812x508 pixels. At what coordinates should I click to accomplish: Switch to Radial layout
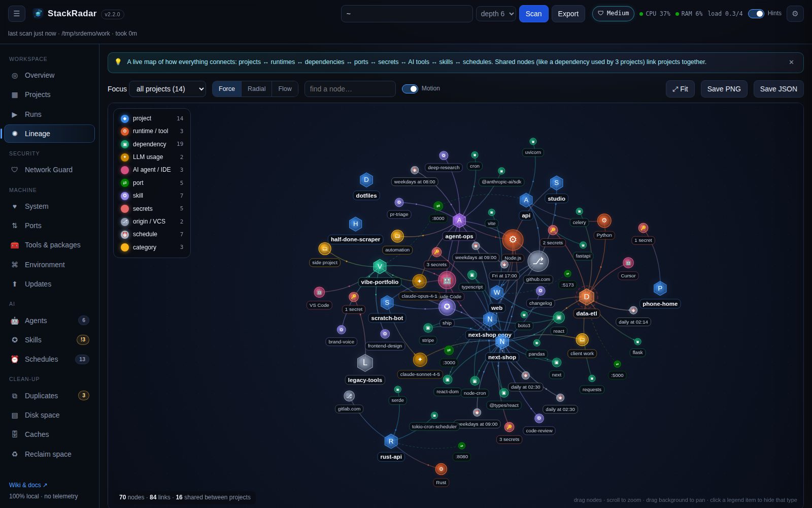(x=256, y=89)
